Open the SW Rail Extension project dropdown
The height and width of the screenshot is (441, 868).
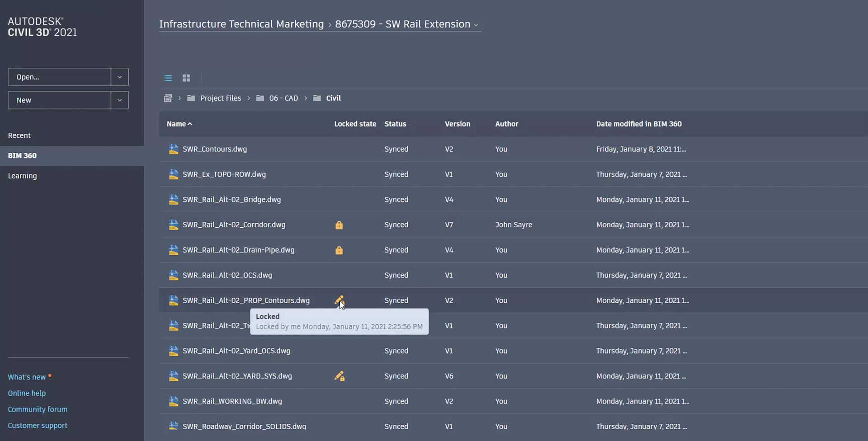click(476, 25)
